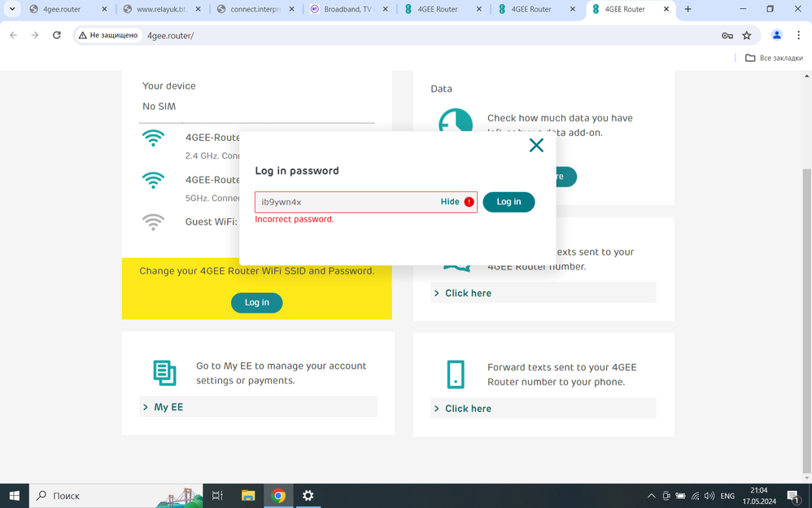Open Settings from the taskbar

(x=308, y=496)
